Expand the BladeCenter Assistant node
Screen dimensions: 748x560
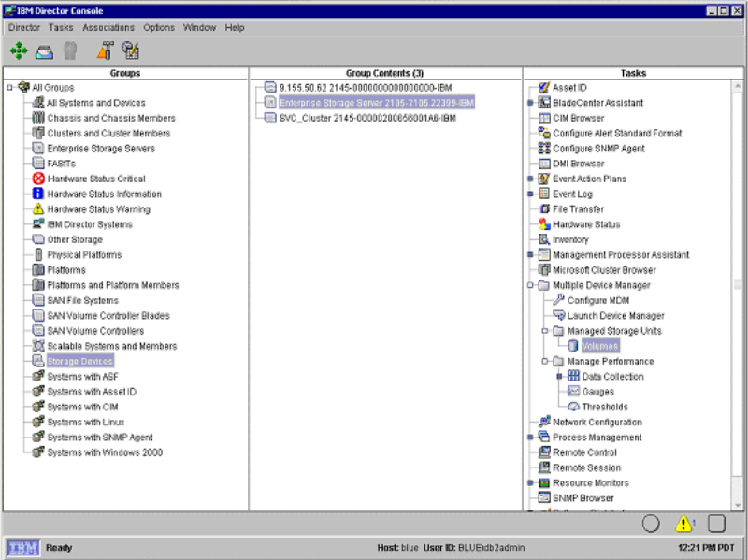(530, 103)
